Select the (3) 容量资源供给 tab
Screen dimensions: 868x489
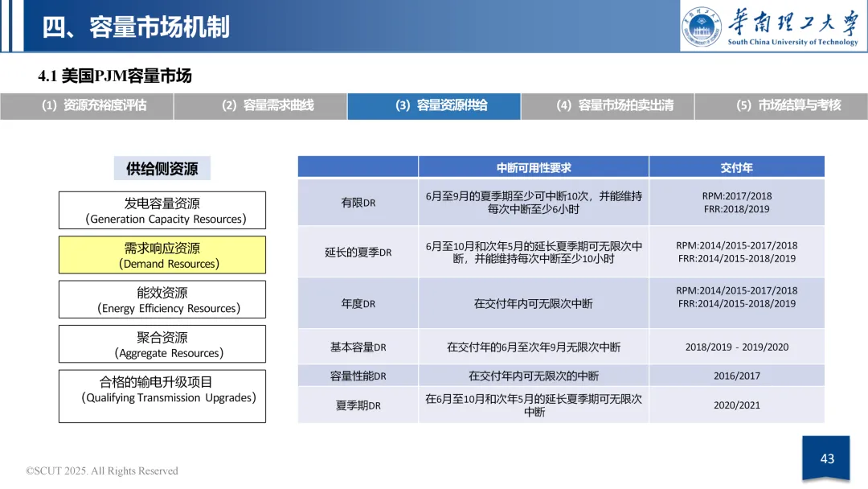tap(434, 106)
